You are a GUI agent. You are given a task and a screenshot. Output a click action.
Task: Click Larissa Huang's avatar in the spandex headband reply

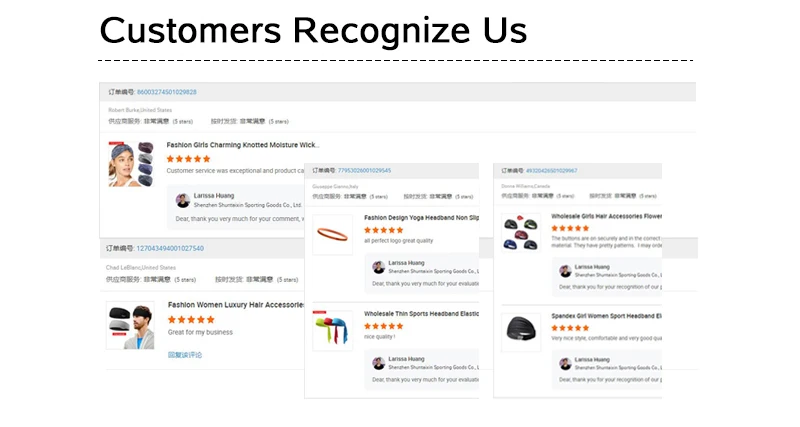(566, 363)
